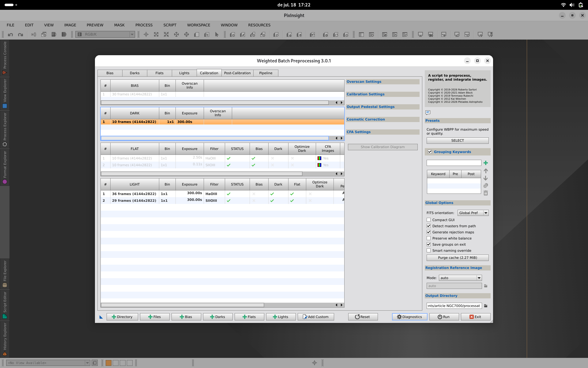Image resolution: width=588 pixels, height=368 pixels.
Task: Click the presets SELECT button
Action: pos(458,140)
